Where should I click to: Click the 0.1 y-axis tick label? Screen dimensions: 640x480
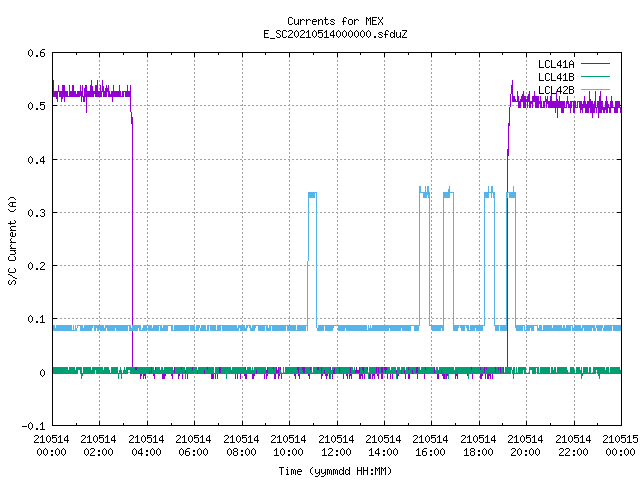pos(36,319)
